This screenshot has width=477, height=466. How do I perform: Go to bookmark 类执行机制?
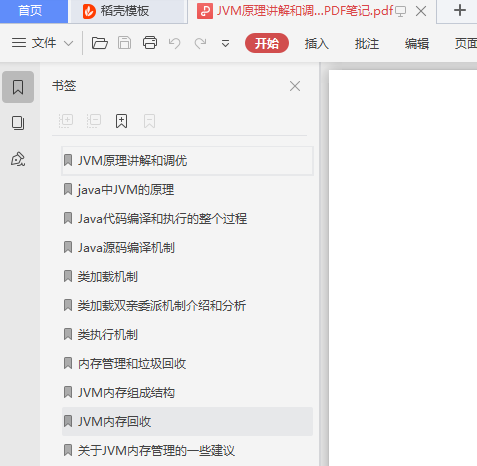point(187,335)
